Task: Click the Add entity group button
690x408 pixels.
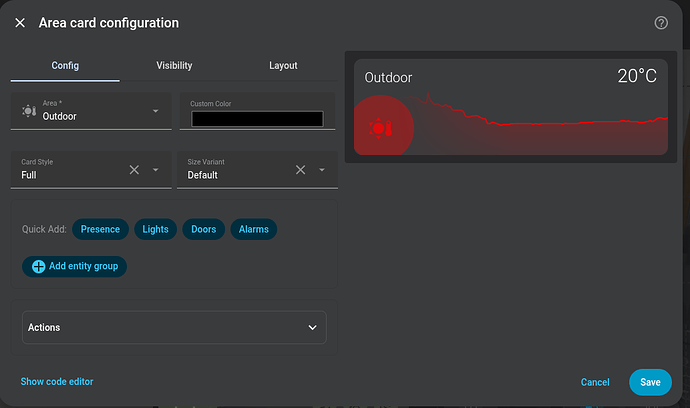Action: coord(74,266)
